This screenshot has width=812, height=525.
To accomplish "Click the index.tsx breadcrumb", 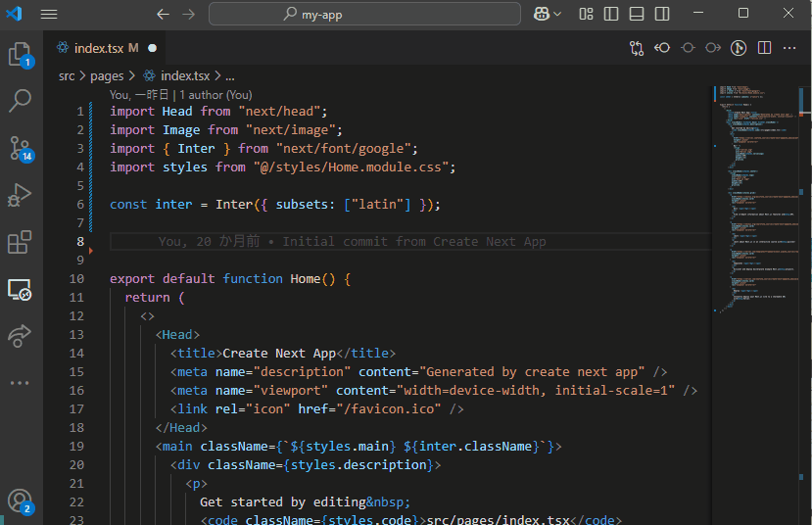I will pos(185,76).
